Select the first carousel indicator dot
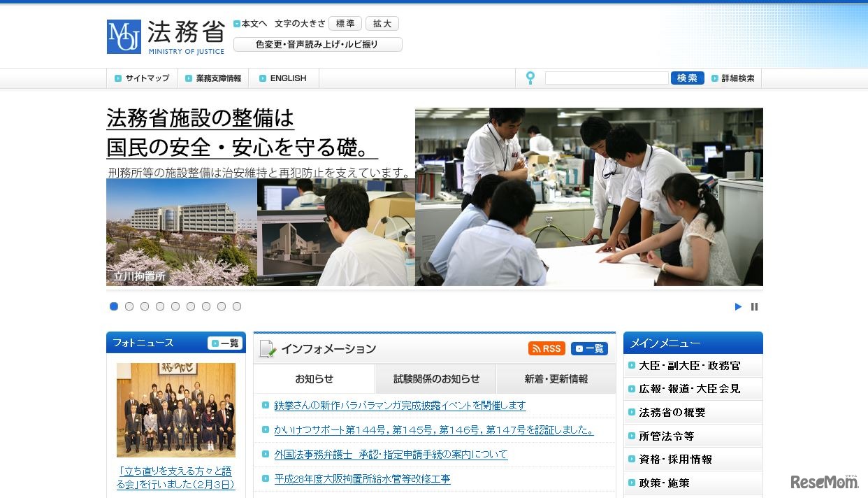 pos(113,306)
